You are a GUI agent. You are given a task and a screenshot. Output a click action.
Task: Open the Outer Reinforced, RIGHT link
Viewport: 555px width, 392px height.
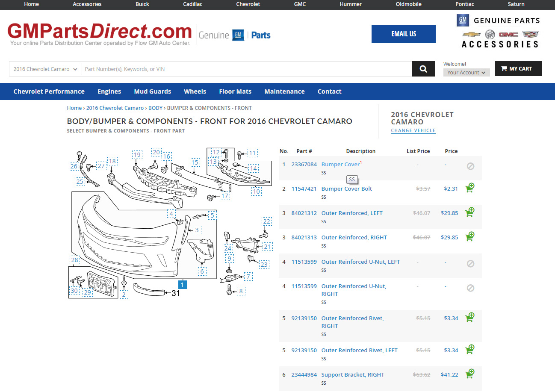354,238
